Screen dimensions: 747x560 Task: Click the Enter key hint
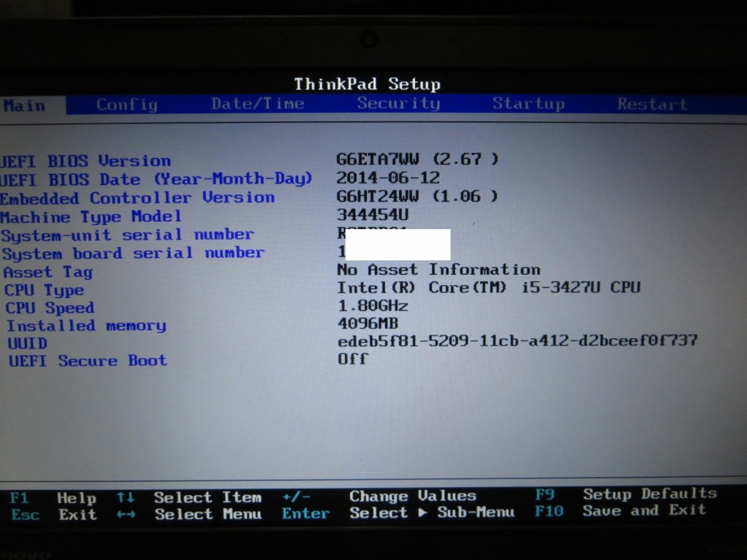[306, 513]
